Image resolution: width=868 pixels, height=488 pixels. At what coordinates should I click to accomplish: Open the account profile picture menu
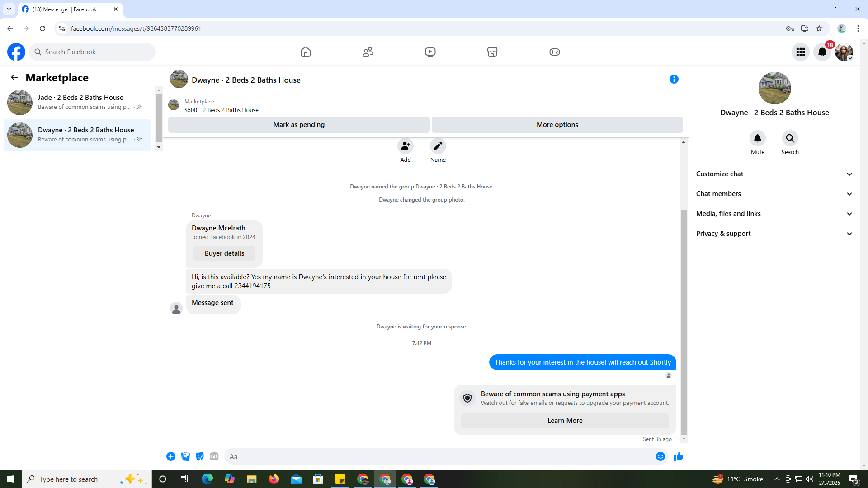click(844, 52)
